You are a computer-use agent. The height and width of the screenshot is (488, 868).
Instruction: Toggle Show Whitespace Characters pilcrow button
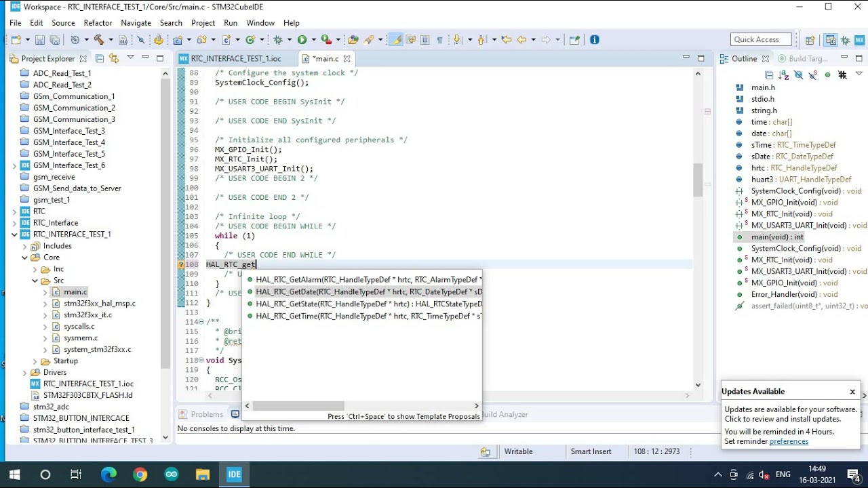click(x=439, y=40)
